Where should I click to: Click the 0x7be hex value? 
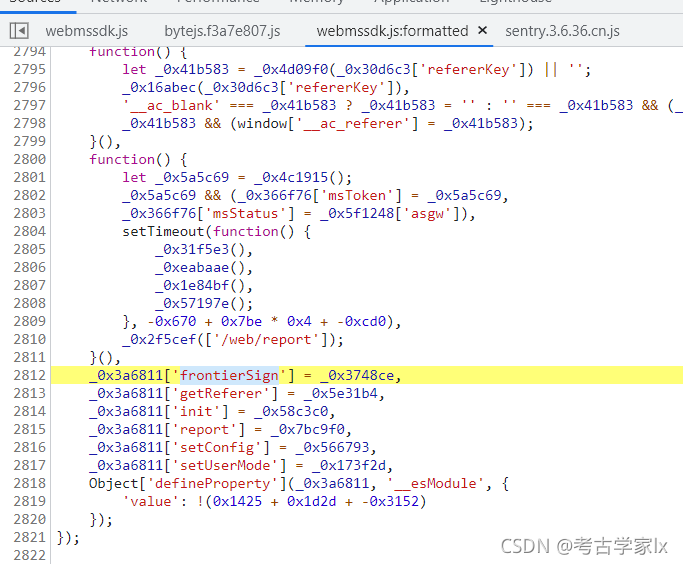pyautogui.click(x=241, y=321)
